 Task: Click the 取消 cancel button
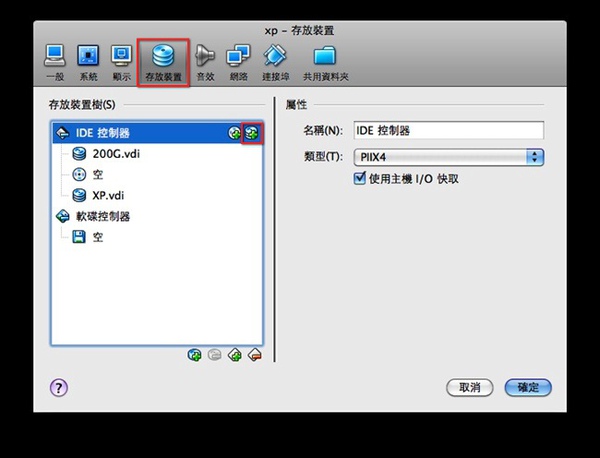pyautogui.click(x=470, y=388)
